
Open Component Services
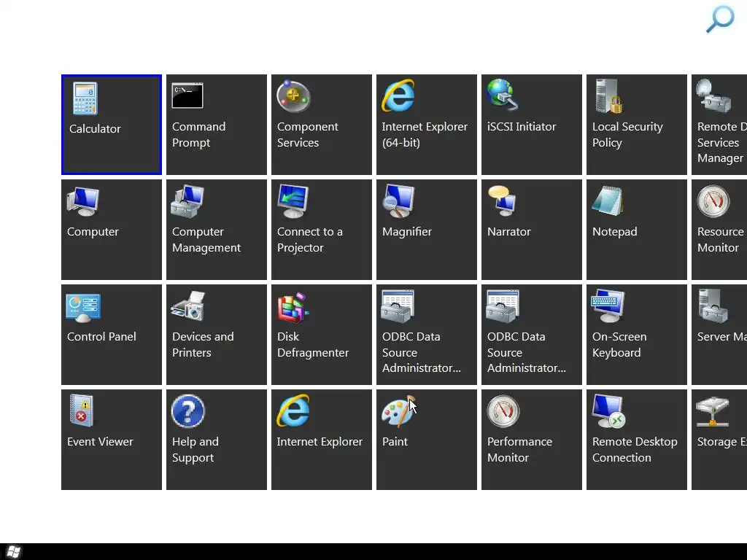coord(322,125)
